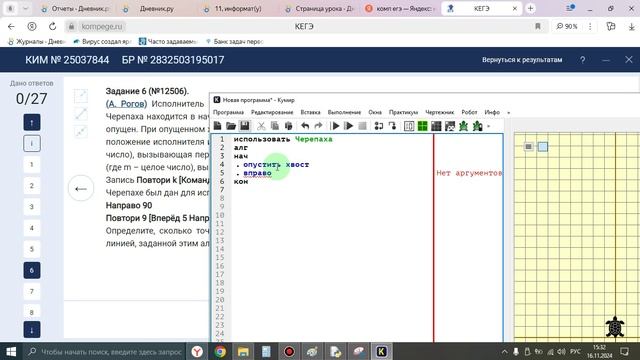Select task number 3 in sidebar

point(32,207)
